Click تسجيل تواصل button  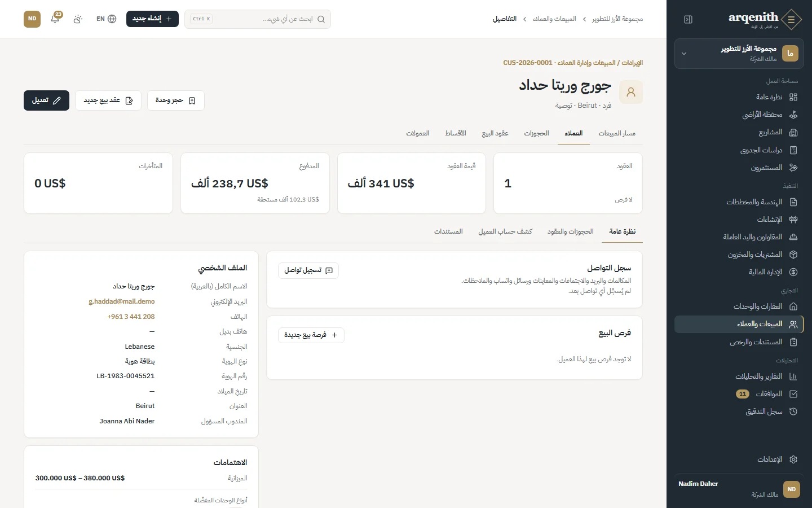[x=308, y=270]
